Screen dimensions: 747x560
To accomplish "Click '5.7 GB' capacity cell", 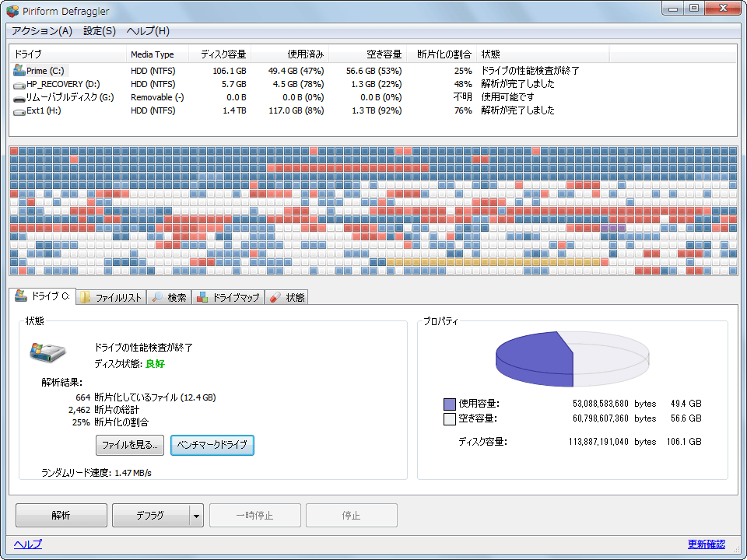I will click(234, 84).
